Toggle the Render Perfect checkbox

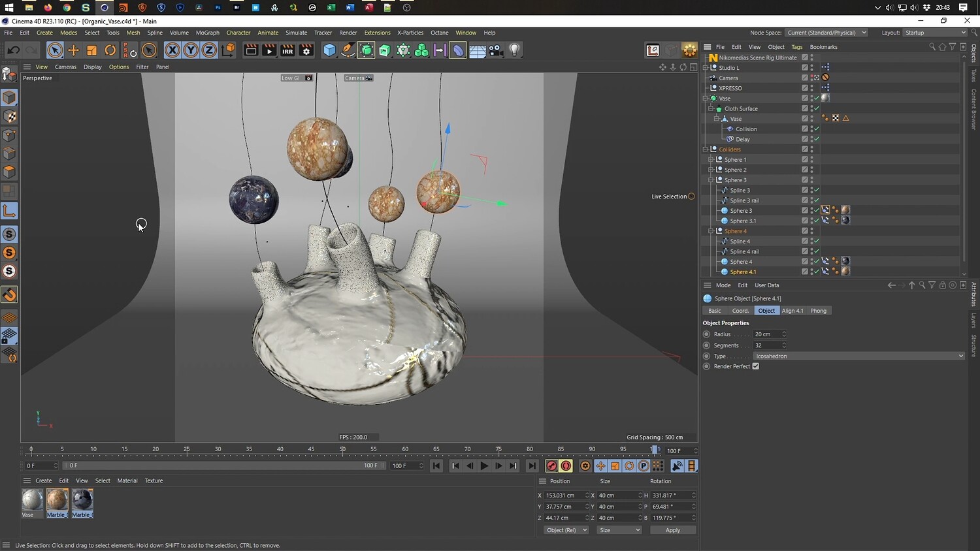(756, 366)
